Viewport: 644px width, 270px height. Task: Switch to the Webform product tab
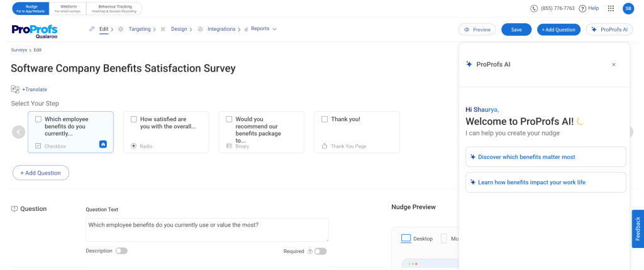[x=68, y=9]
